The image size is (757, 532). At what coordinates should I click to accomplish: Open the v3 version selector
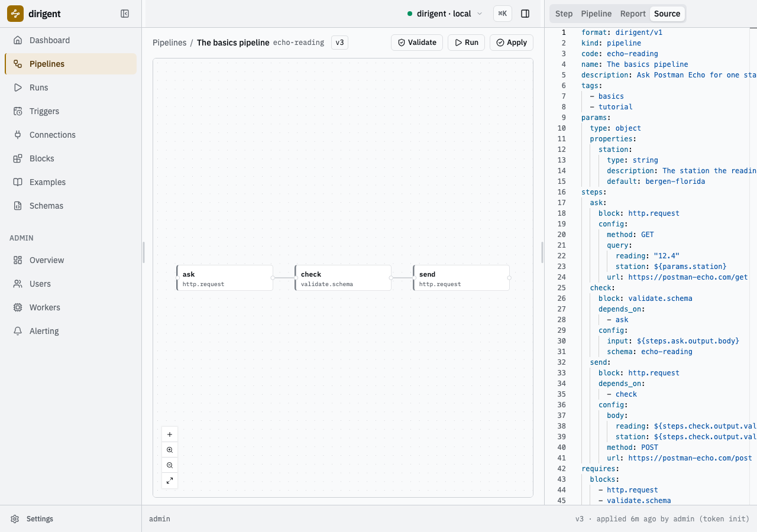pos(339,43)
